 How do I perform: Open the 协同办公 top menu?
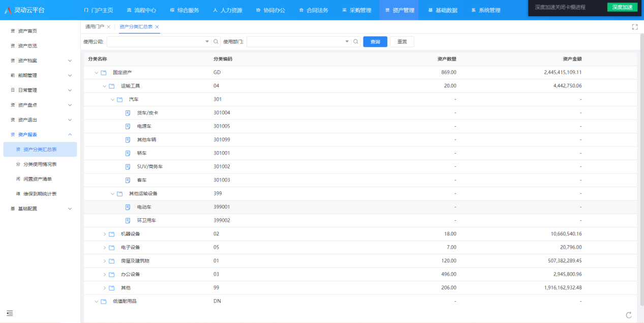point(270,10)
